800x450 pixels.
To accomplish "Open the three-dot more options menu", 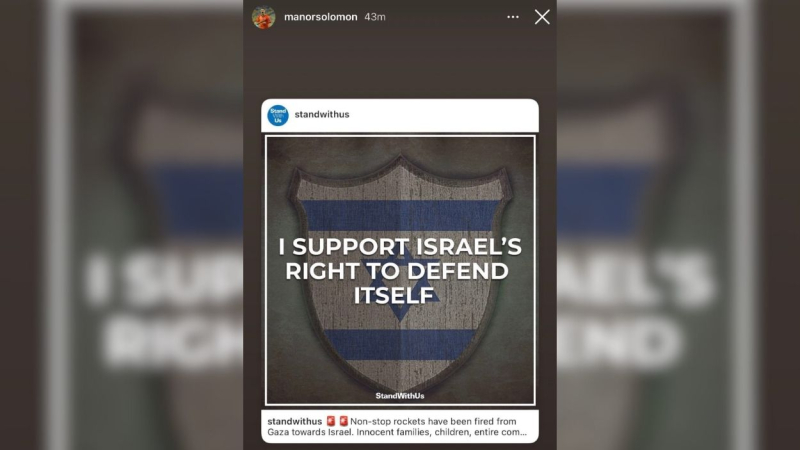I will pyautogui.click(x=513, y=17).
